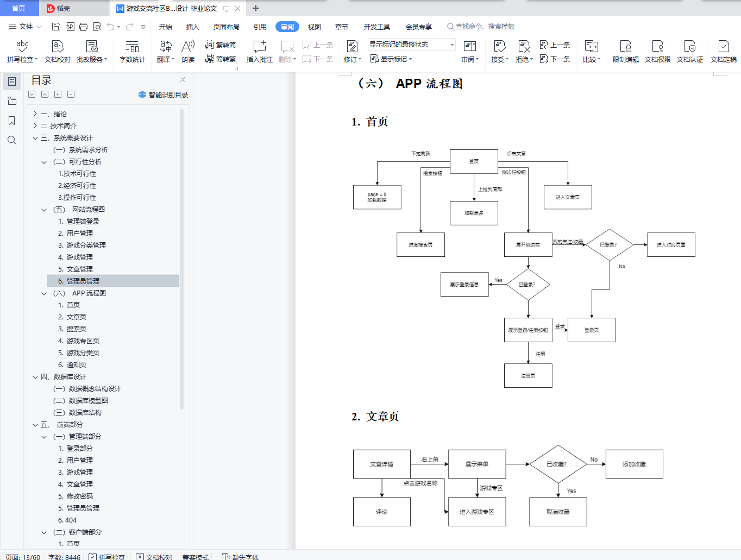This screenshot has height=560, width=741.
Task: Open the 比较 compare documents tool
Action: (592, 52)
